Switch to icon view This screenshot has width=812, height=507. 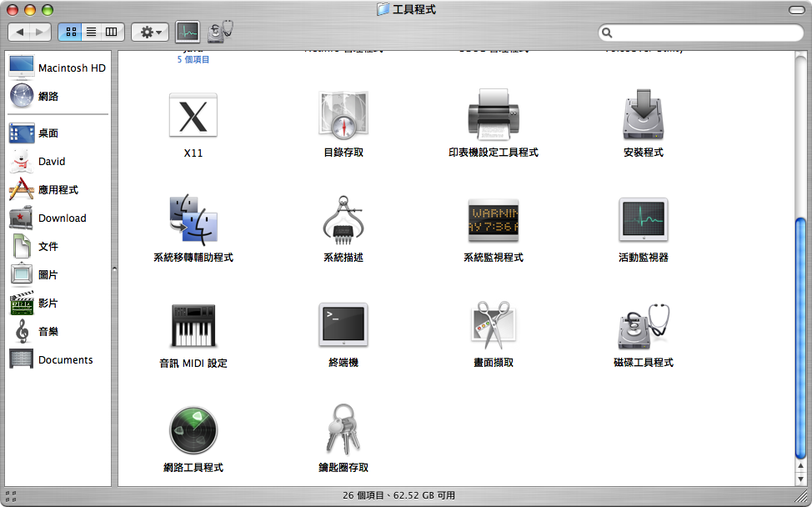coord(70,33)
